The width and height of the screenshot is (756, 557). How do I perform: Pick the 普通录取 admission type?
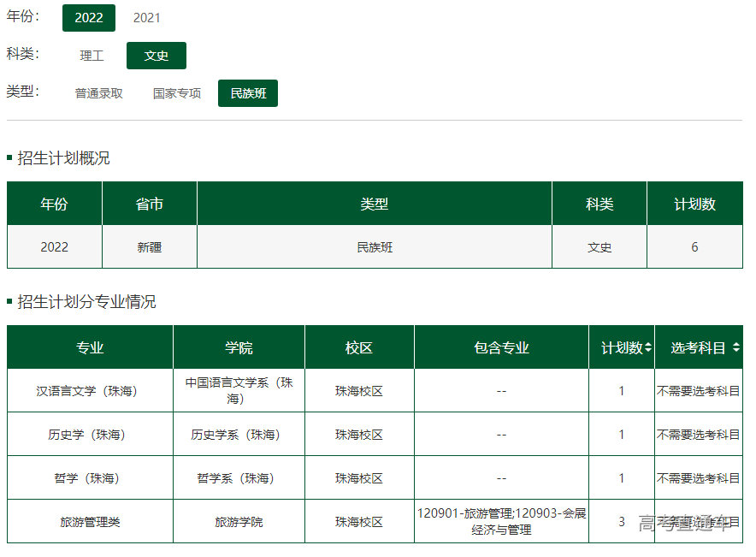[99, 93]
